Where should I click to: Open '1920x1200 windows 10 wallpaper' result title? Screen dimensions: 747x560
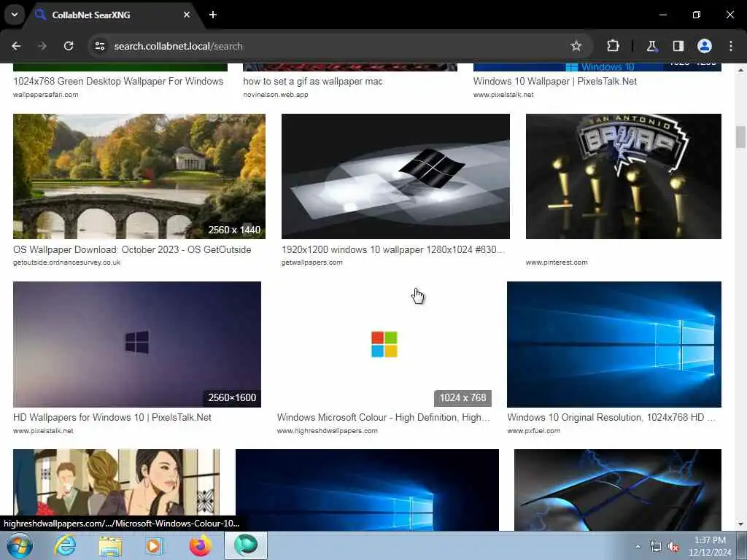(x=393, y=249)
